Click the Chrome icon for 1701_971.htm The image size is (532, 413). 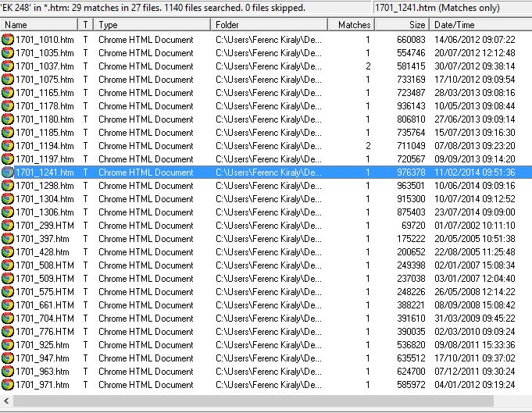[8, 385]
